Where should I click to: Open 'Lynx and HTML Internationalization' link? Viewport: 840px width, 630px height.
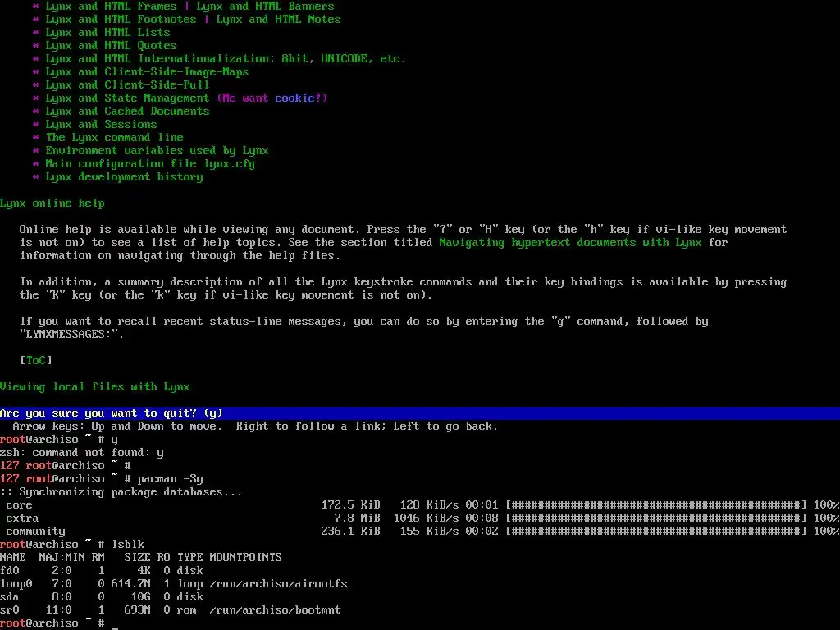pyautogui.click(x=226, y=59)
